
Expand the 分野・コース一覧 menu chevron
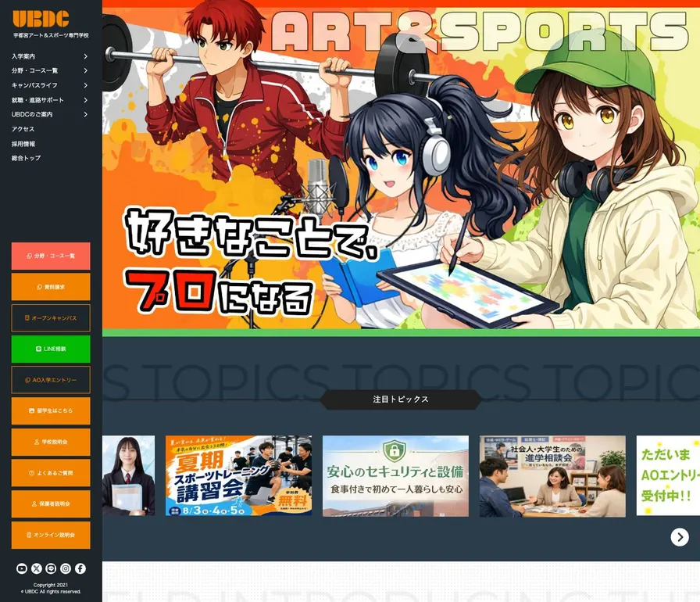[85, 70]
